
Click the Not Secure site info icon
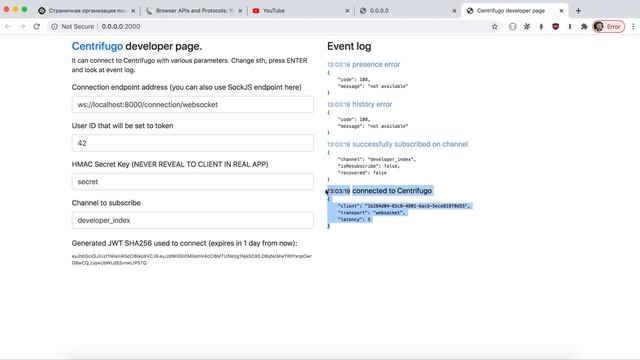[x=54, y=27]
